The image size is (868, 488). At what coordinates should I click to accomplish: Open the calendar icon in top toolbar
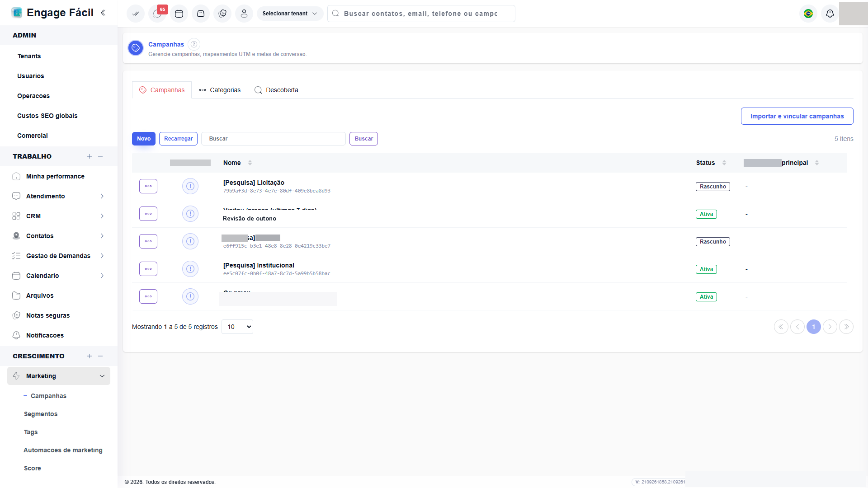(x=179, y=14)
